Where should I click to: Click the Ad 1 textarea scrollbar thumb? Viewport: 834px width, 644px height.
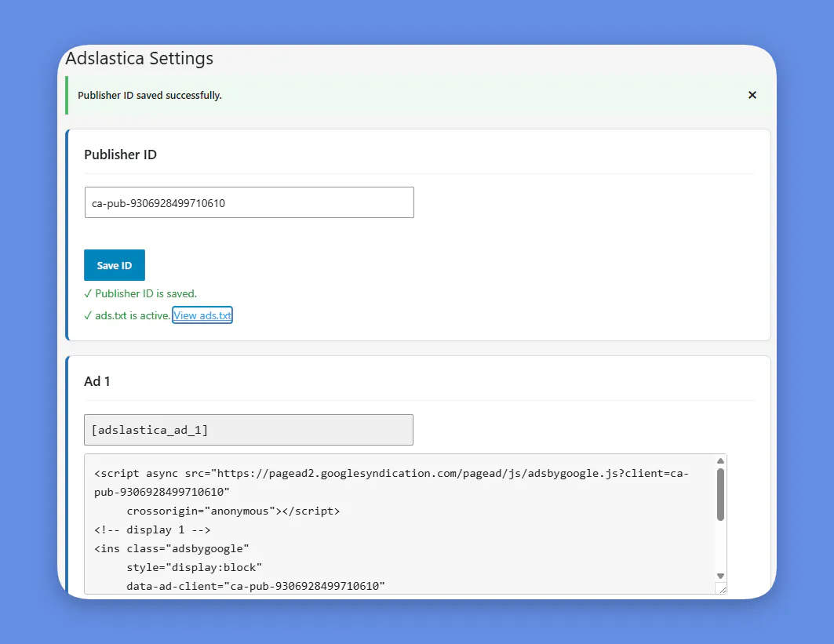point(720,494)
